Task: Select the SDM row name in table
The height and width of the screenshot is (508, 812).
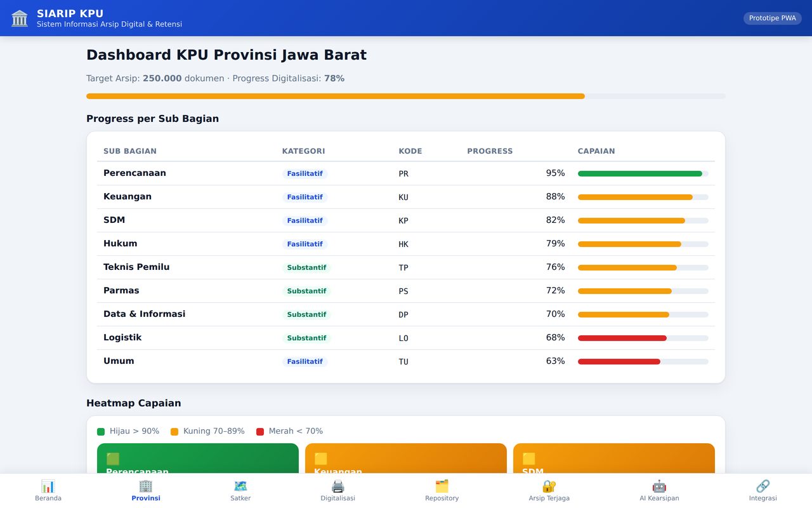Action: click(114, 220)
